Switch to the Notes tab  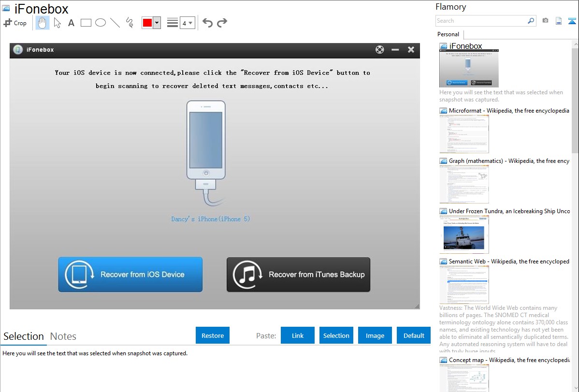click(x=63, y=336)
